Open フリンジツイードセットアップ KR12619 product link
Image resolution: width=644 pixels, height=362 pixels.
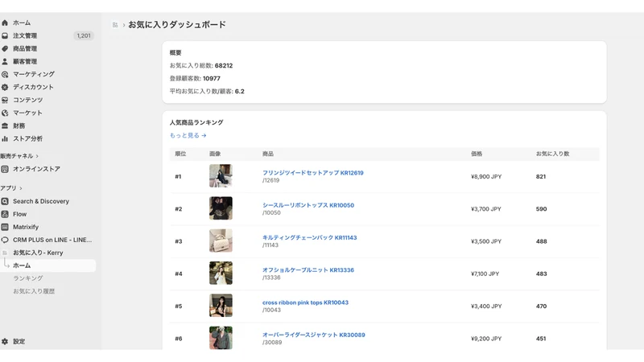313,173
